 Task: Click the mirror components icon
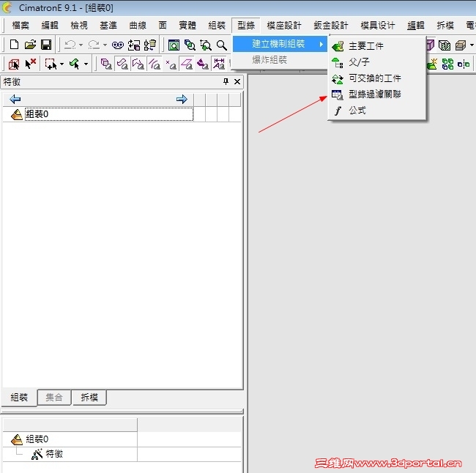pos(464,64)
